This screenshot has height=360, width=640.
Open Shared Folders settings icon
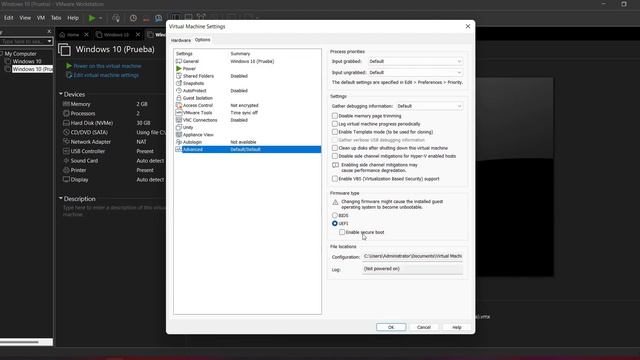click(x=178, y=76)
